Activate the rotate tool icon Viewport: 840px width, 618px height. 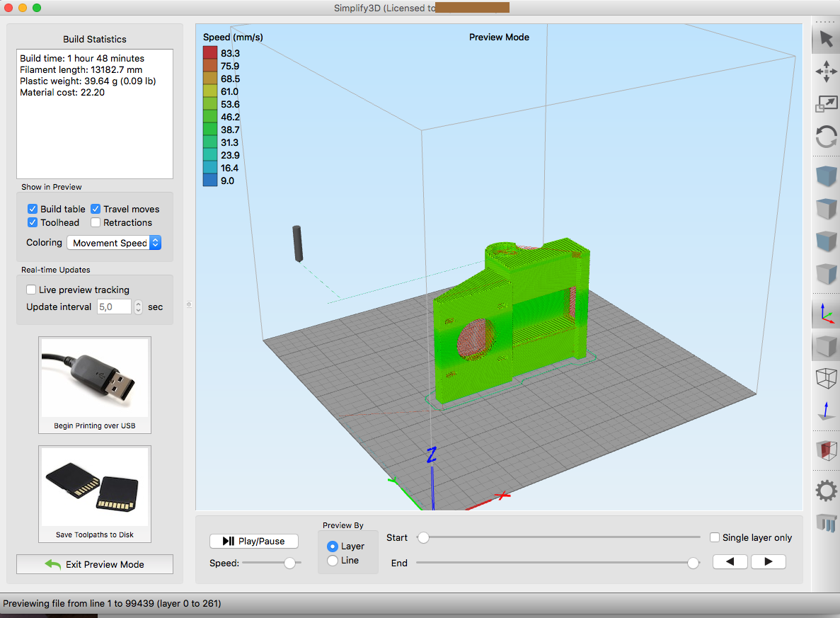click(x=825, y=136)
